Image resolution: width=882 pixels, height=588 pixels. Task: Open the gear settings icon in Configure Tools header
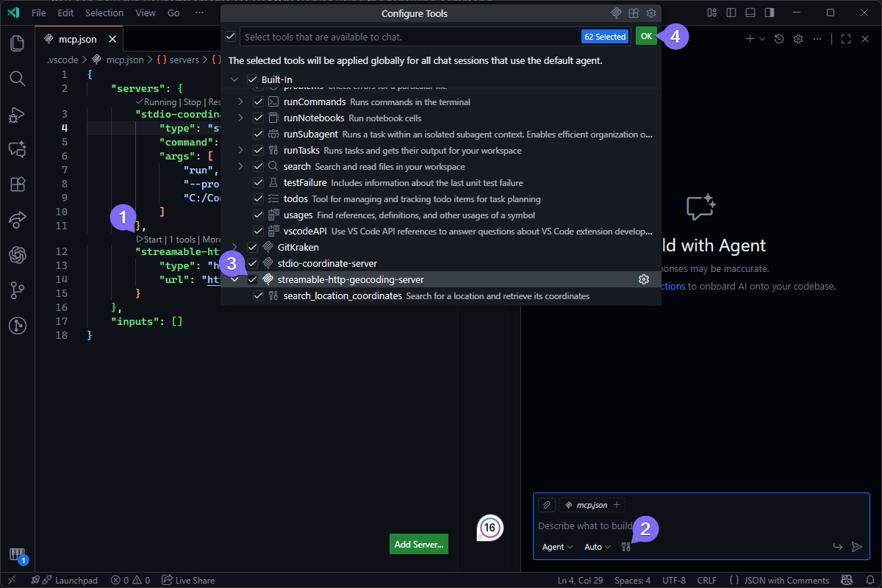651,12
